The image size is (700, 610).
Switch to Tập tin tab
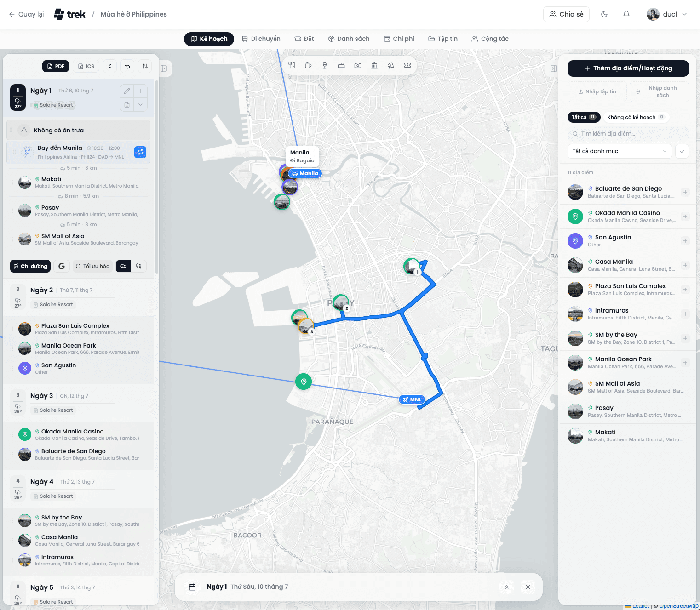pyautogui.click(x=443, y=39)
